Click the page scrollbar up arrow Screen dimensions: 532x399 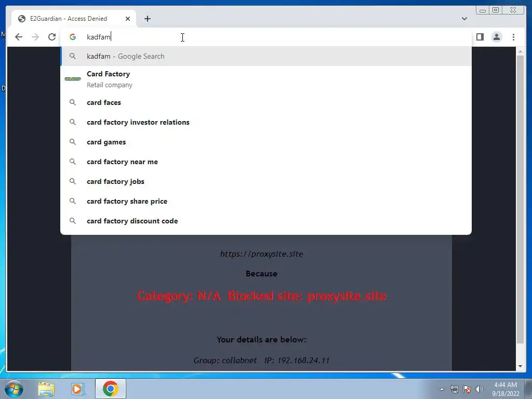pos(520,51)
